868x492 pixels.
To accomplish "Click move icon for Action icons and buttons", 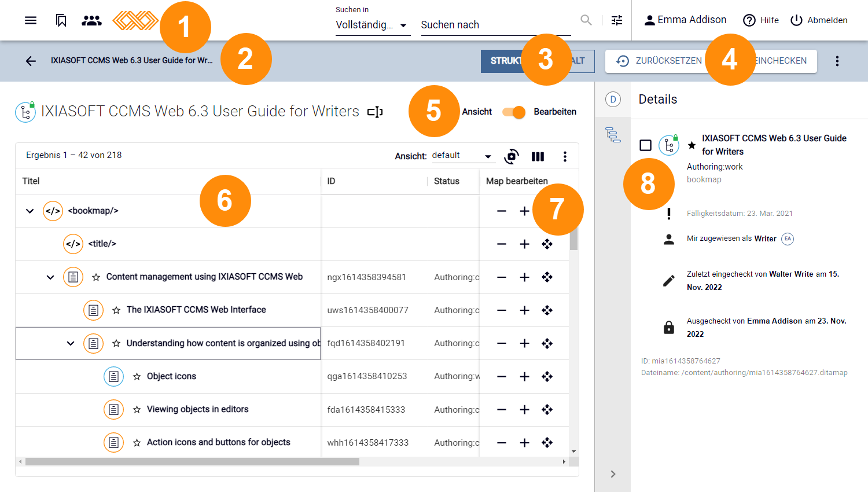I will tap(547, 442).
